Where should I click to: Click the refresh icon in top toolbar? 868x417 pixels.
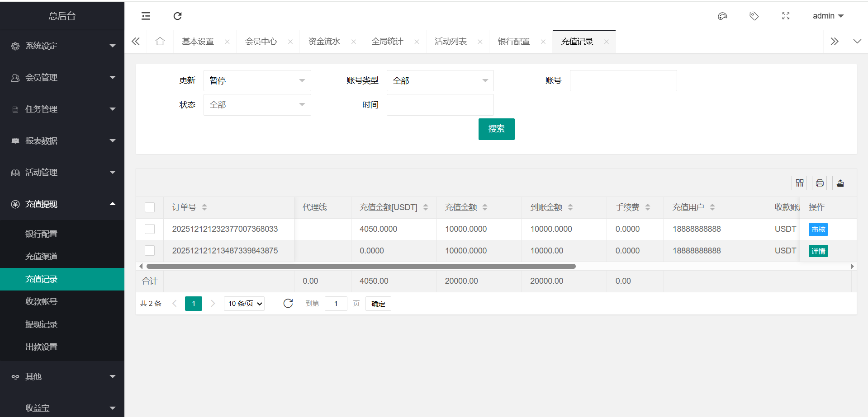177,16
